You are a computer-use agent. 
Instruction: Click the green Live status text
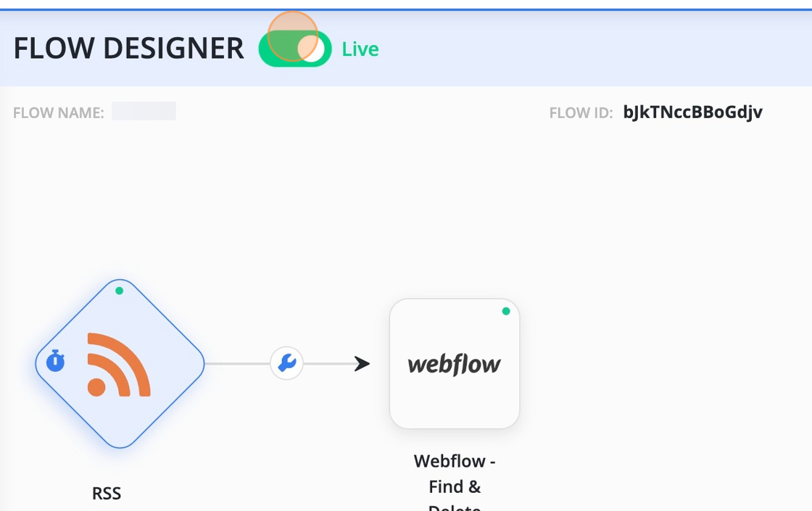point(360,49)
